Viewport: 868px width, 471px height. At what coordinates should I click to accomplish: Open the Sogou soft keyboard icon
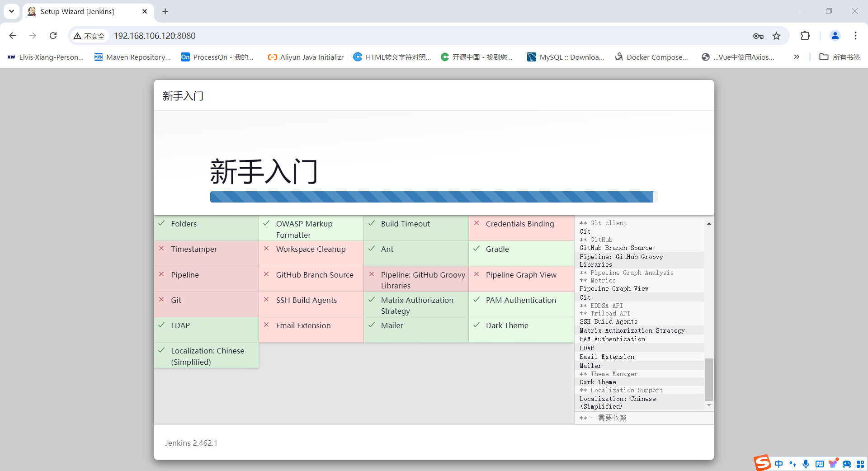tap(819, 464)
